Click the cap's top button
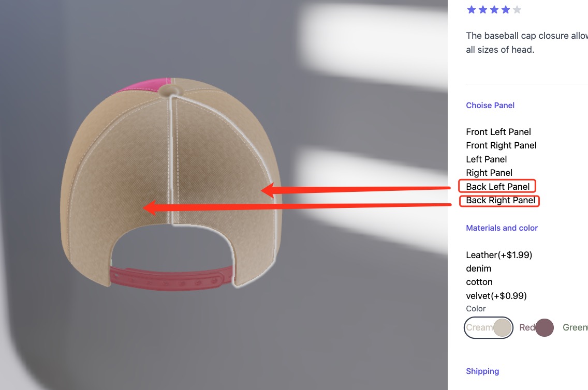The width and height of the screenshot is (588, 390). click(169, 91)
